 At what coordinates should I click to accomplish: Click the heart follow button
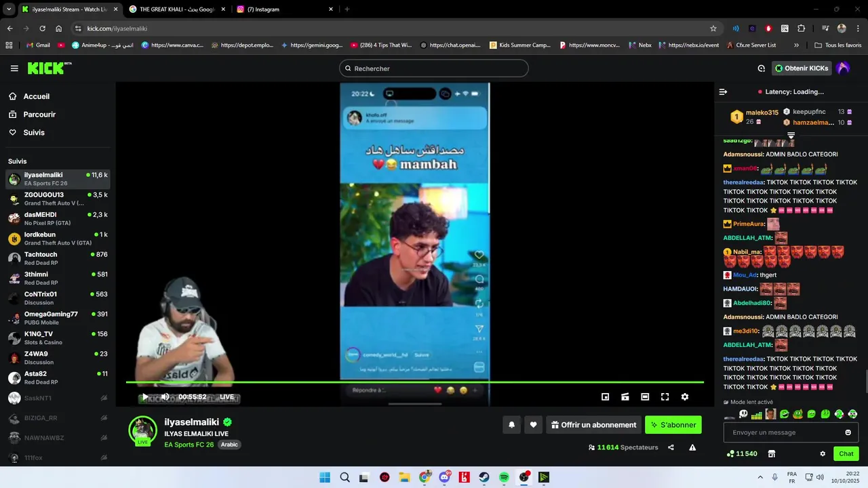coord(533,425)
